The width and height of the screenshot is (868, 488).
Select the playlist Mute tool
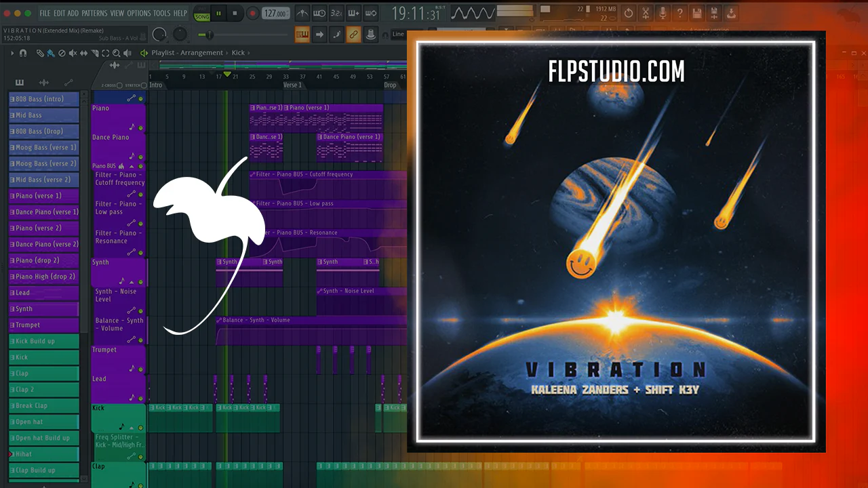pos(73,53)
